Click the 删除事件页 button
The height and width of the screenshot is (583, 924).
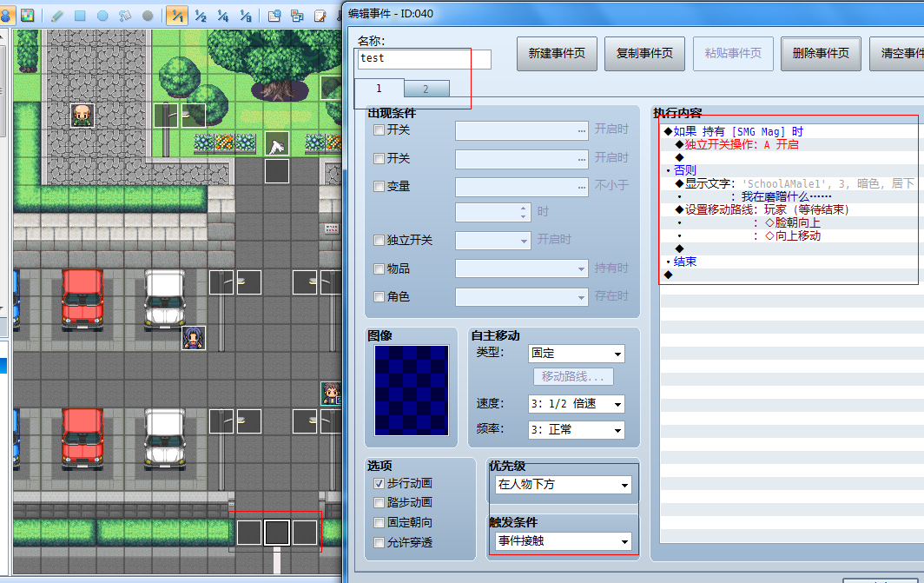click(x=821, y=54)
